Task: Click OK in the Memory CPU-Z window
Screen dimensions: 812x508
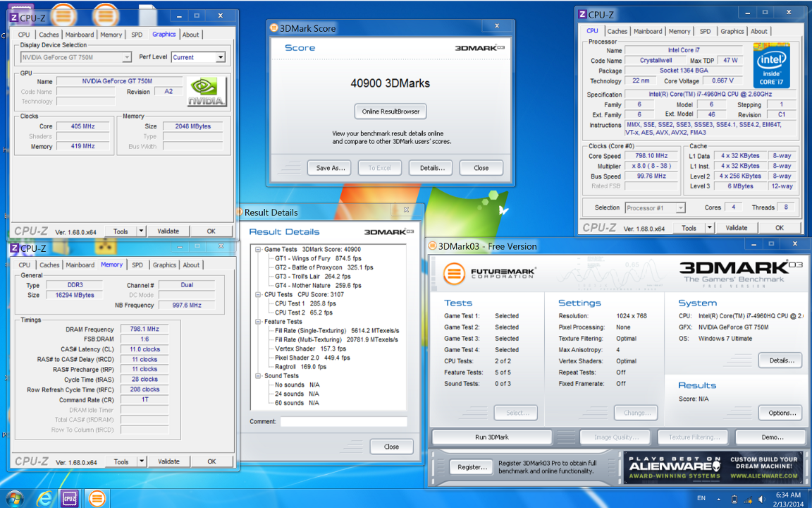Action: 211,461
